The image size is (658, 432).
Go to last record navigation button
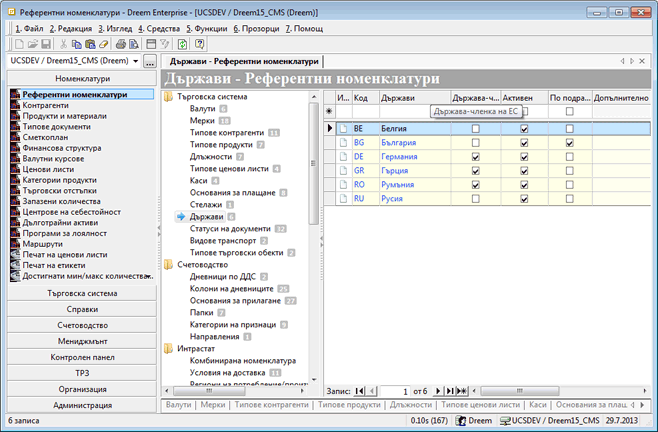point(450,391)
